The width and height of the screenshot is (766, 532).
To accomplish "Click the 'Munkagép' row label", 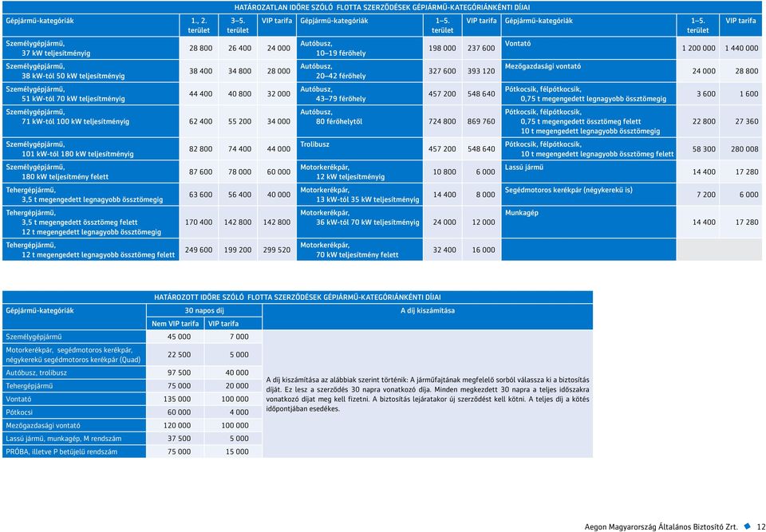I will 522,213.
